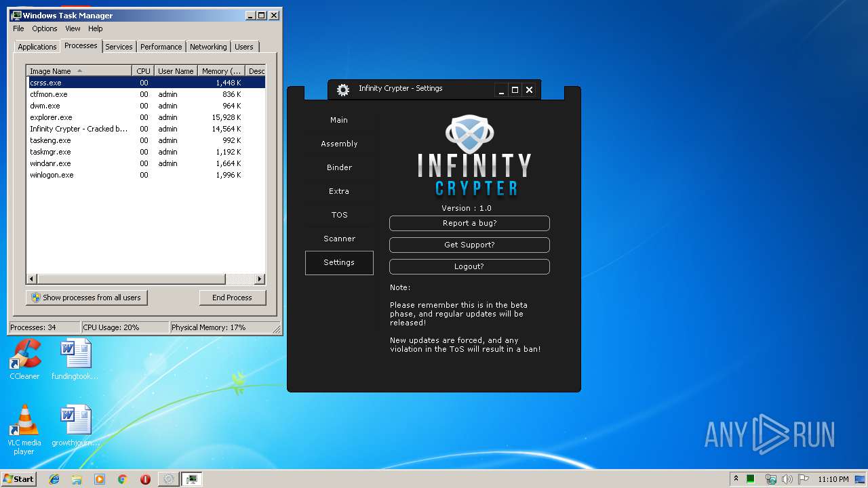The image size is (868, 488).
Task: Click the Report a bug? button
Action: pyautogui.click(x=469, y=223)
